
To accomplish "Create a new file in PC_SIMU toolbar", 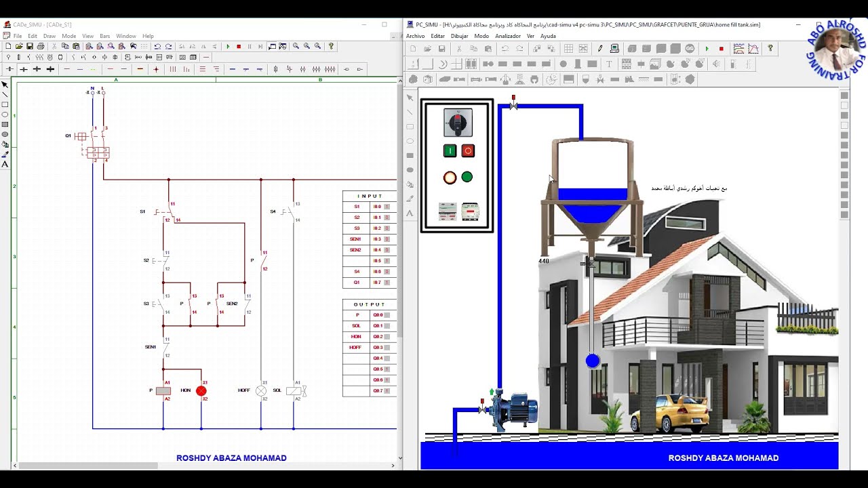I will pyautogui.click(x=413, y=49).
